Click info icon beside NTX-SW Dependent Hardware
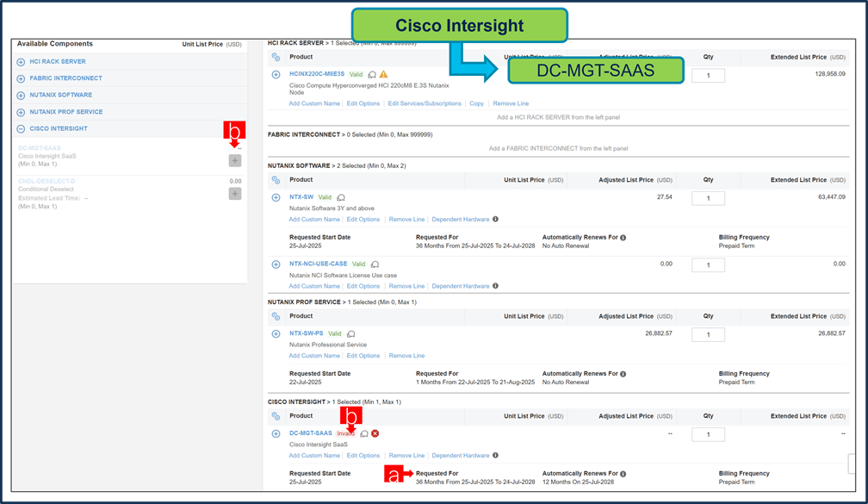The width and height of the screenshot is (868, 504). click(495, 220)
